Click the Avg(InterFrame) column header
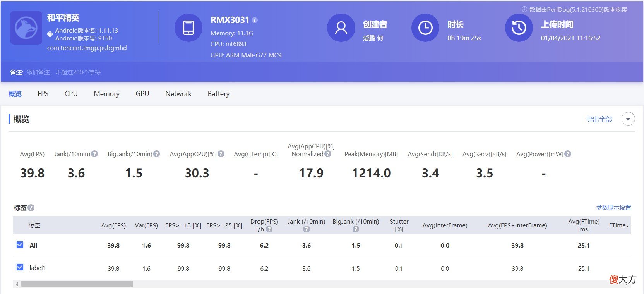Image resolution: width=644 pixels, height=294 pixels. point(445,225)
